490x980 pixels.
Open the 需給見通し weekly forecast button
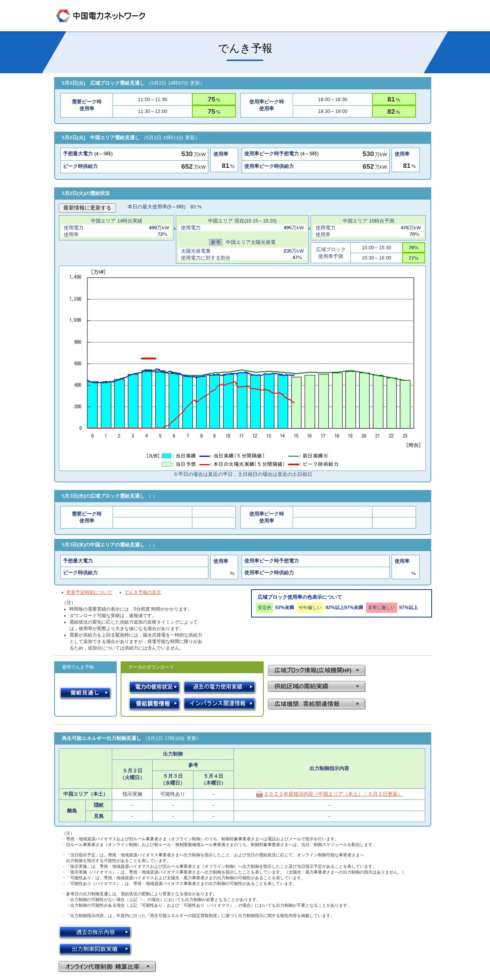[x=85, y=693]
